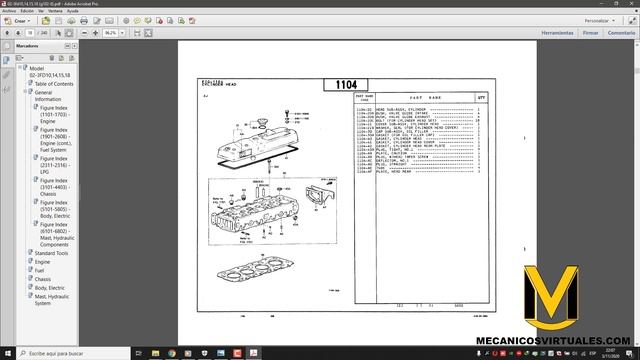This screenshot has height=360, width=640.
Task: Open the Herramientas panel
Action: coord(557,33)
